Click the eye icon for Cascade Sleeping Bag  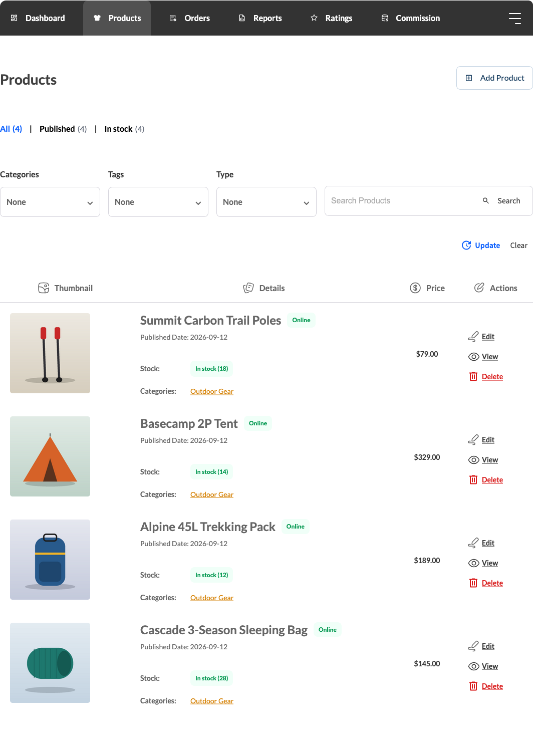click(x=473, y=666)
